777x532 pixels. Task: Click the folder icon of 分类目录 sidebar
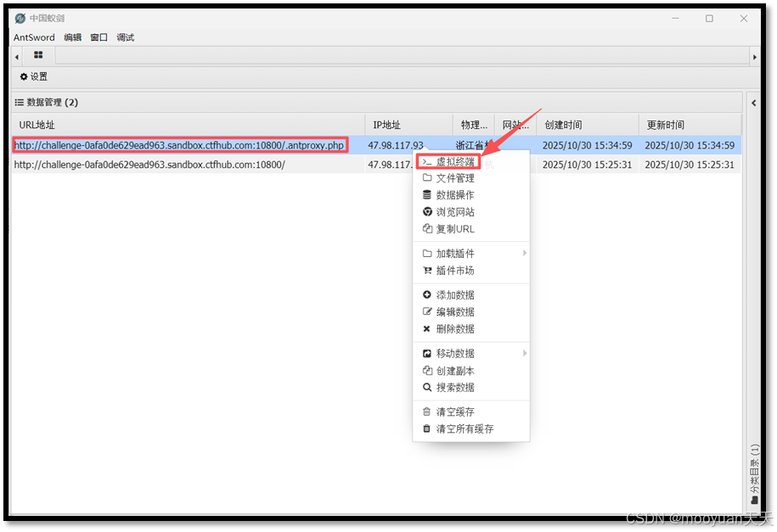[x=755, y=501]
